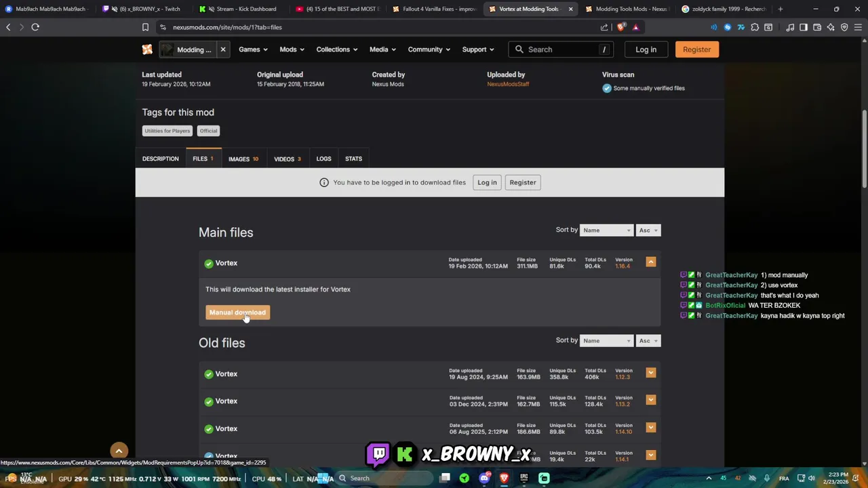Image resolution: width=868 pixels, height=488 pixels.
Task: Select the Utilities for Players tag
Action: [x=167, y=131]
